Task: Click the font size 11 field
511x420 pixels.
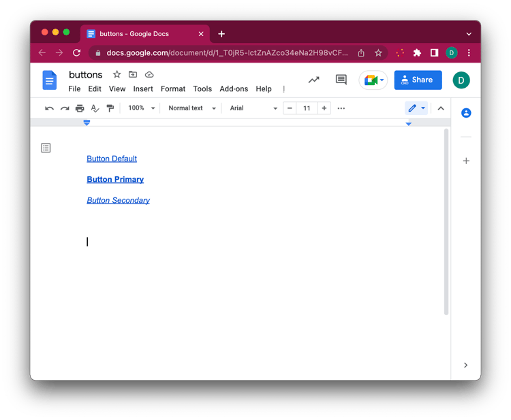Action: (x=307, y=108)
